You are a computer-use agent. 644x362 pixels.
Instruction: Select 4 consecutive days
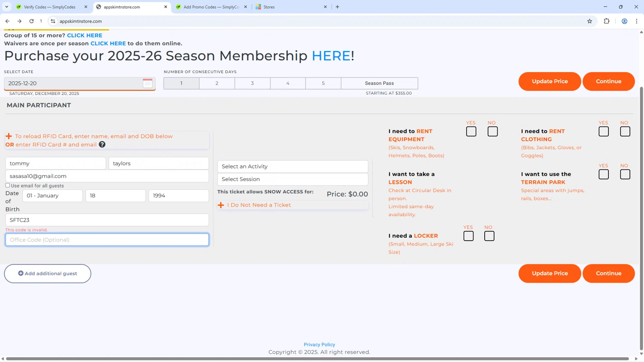[288, 83]
